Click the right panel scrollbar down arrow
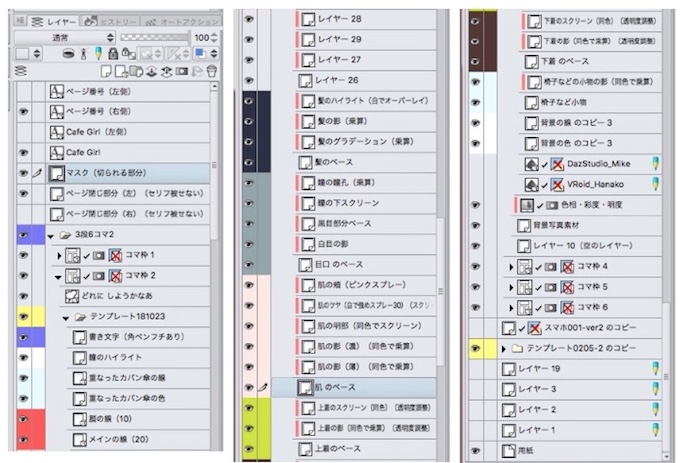694x463 pixels. (x=666, y=455)
